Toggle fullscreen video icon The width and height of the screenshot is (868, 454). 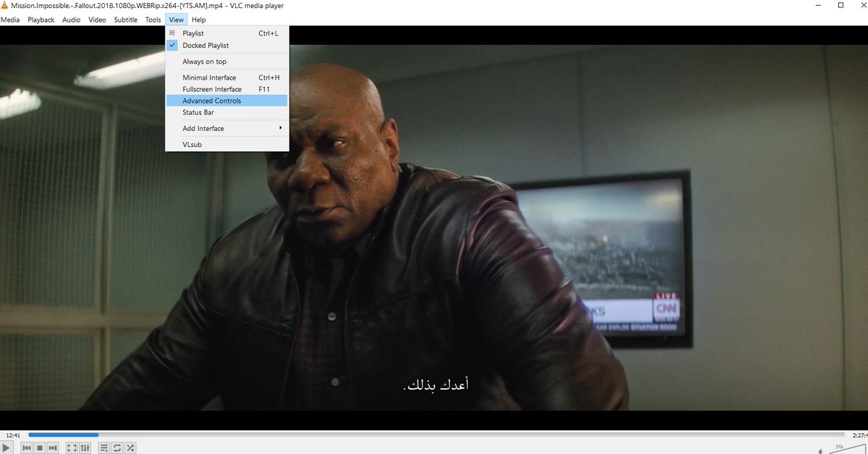pos(72,448)
